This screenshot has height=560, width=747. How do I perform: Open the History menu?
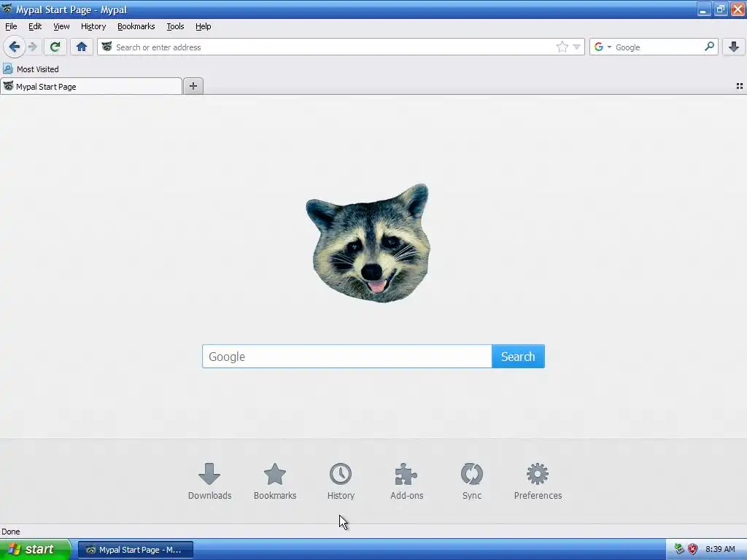[x=93, y=26]
